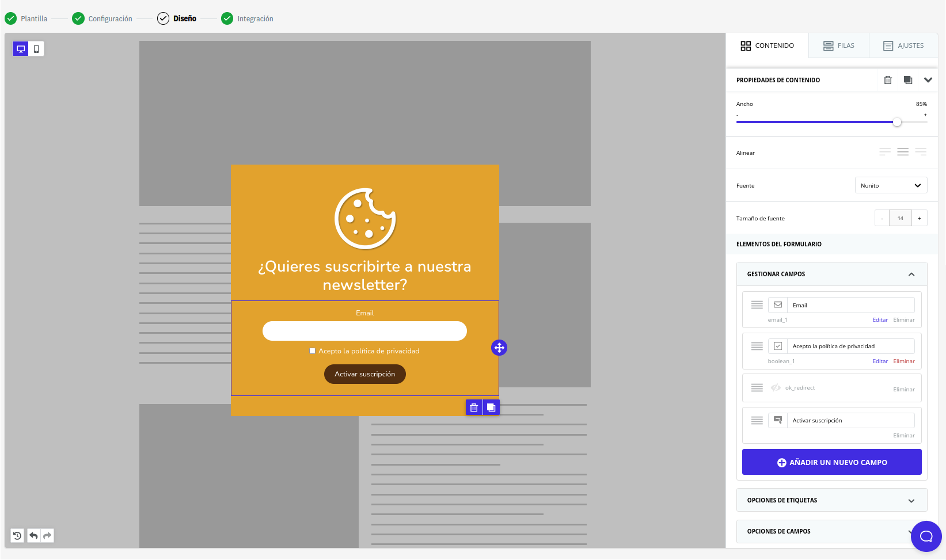The image size is (946, 560).
Task: Open the Filas tab
Action: [x=839, y=45]
